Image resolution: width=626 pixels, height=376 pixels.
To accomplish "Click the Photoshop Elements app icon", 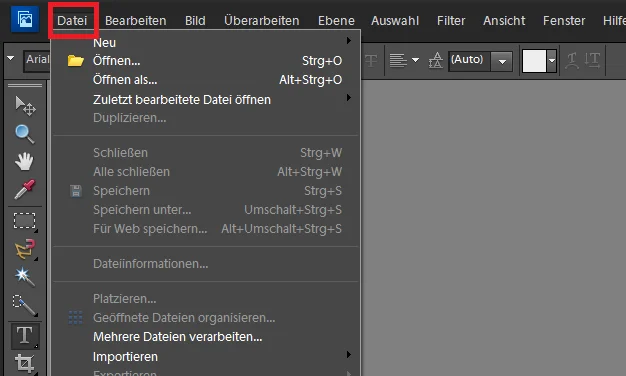I will (25, 19).
